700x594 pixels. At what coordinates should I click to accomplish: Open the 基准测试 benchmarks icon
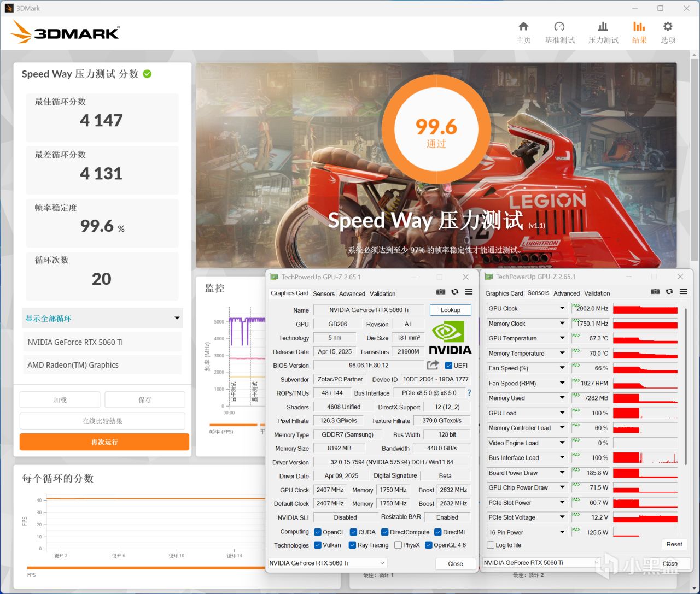point(559,26)
